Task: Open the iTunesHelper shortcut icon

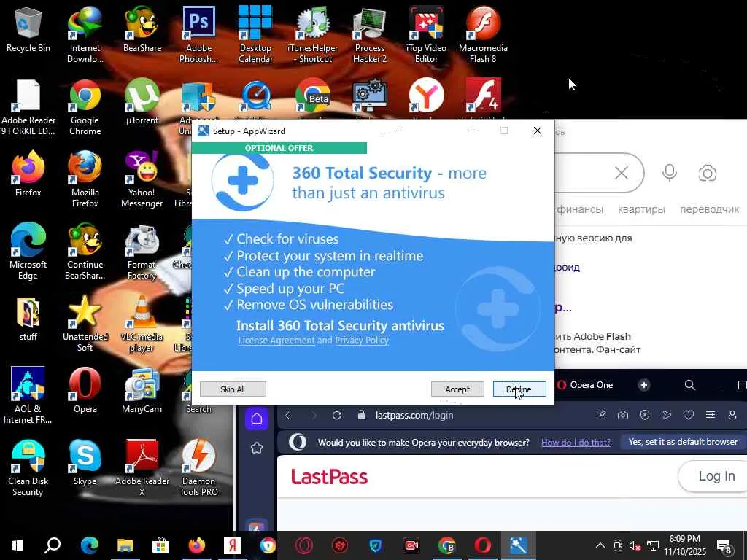Action: (312, 34)
